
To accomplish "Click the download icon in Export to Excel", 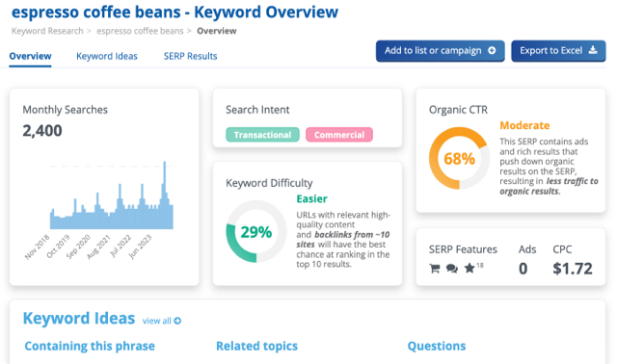I will pos(593,50).
